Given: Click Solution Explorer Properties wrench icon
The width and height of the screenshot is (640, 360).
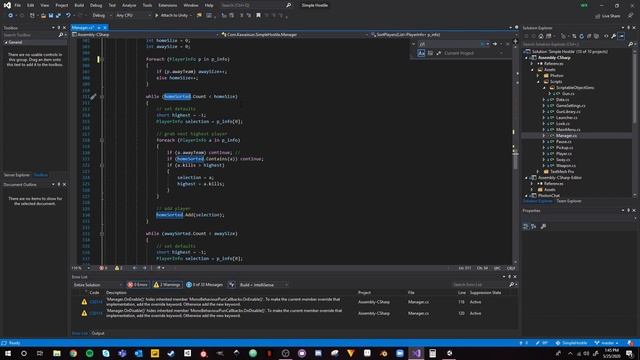Looking at the screenshot, I should point(613,36).
